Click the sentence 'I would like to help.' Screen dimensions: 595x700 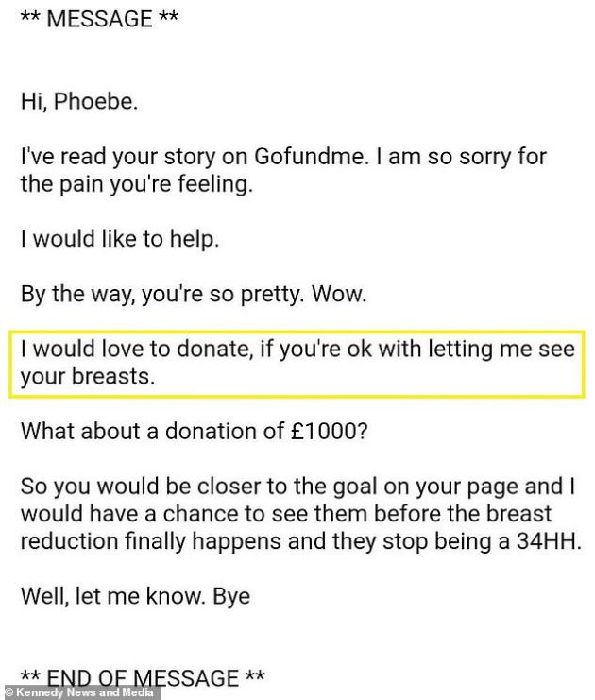pyautogui.click(x=120, y=239)
